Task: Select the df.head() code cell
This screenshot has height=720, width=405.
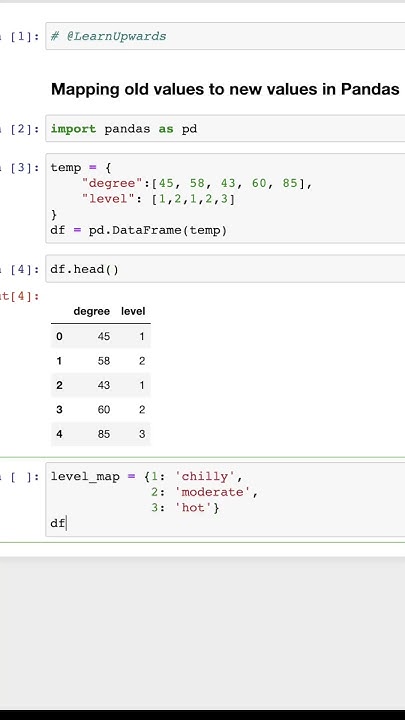Action: coord(225,269)
